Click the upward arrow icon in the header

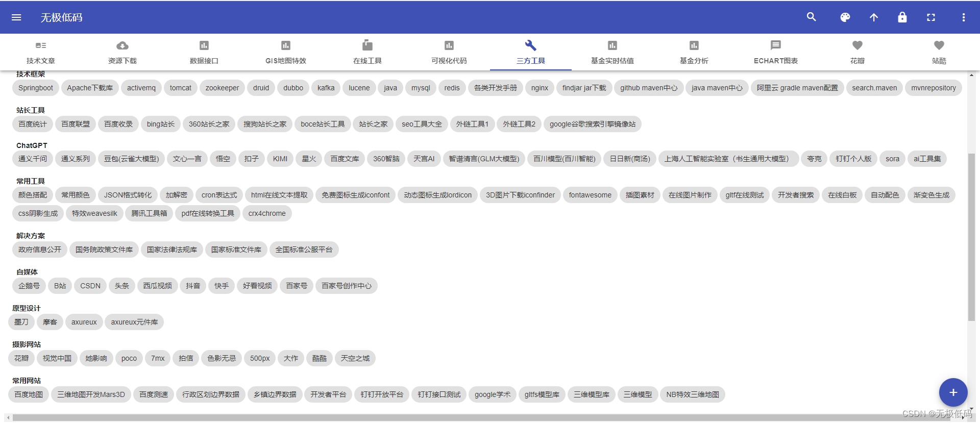874,17
